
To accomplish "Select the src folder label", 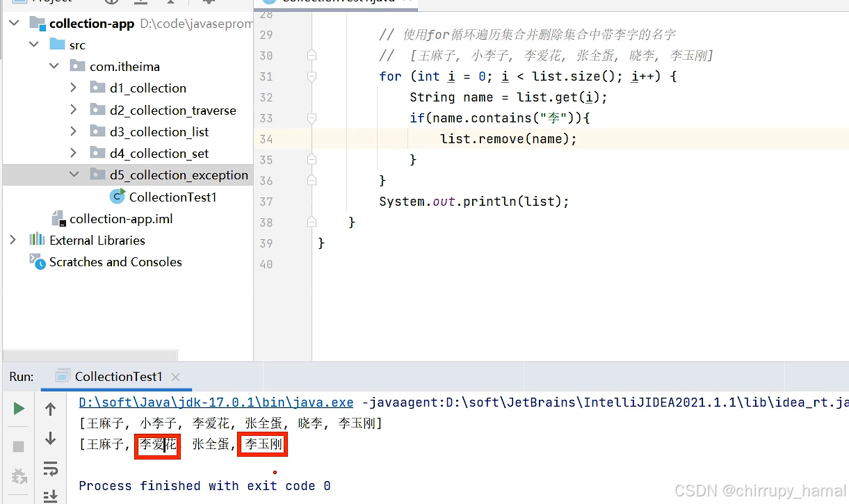I will coord(77,45).
